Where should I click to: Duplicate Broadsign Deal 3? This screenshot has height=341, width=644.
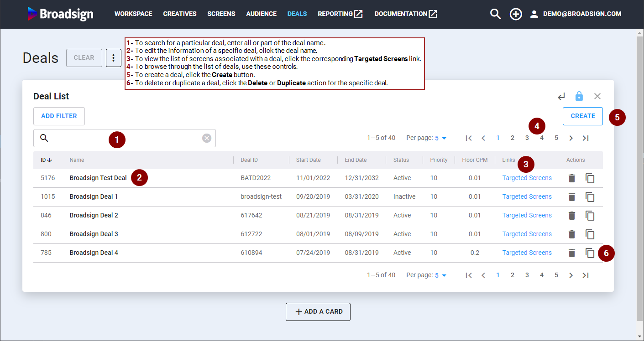click(590, 234)
